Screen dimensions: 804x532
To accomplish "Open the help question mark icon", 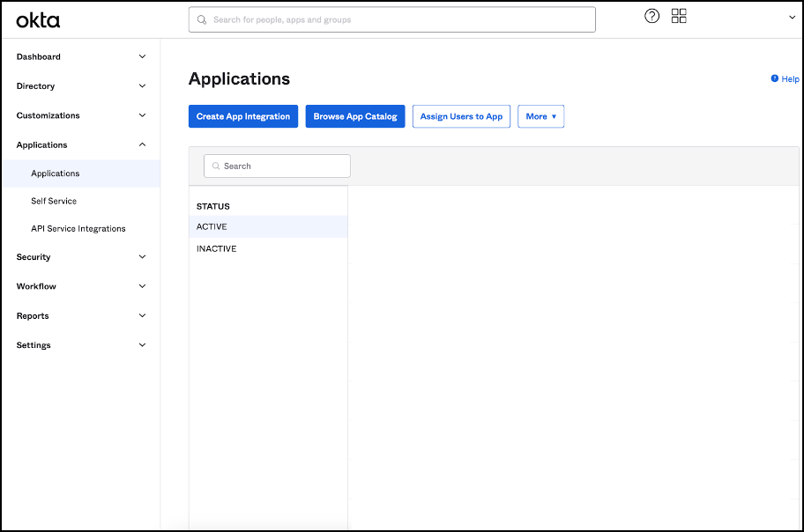I will pyautogui.click(x=652, y=16).
